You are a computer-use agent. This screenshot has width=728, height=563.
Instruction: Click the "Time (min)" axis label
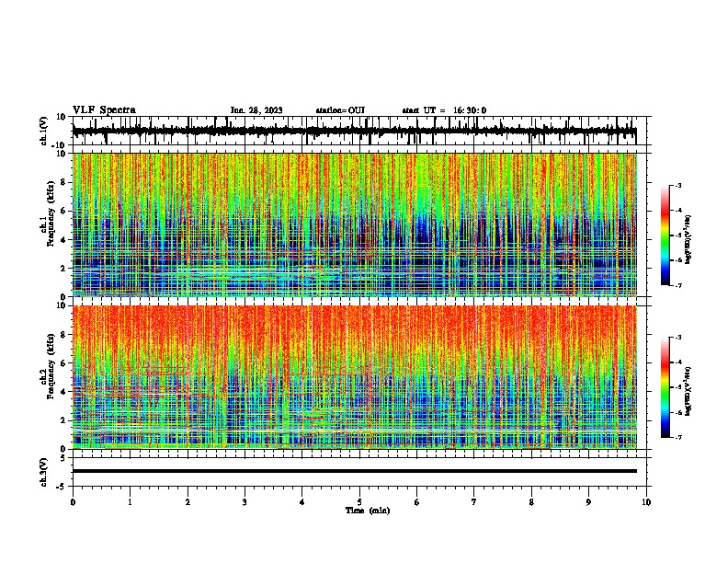(368, 511)
